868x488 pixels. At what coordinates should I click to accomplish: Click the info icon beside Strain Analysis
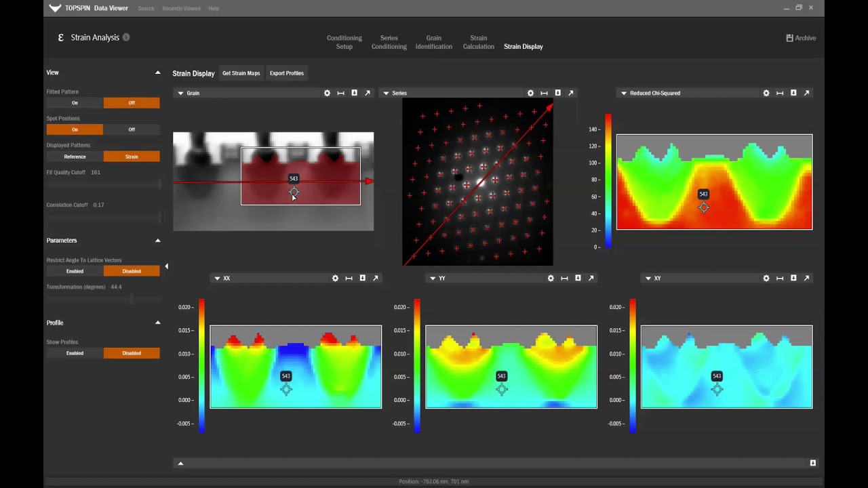click(x=126, y=37)
